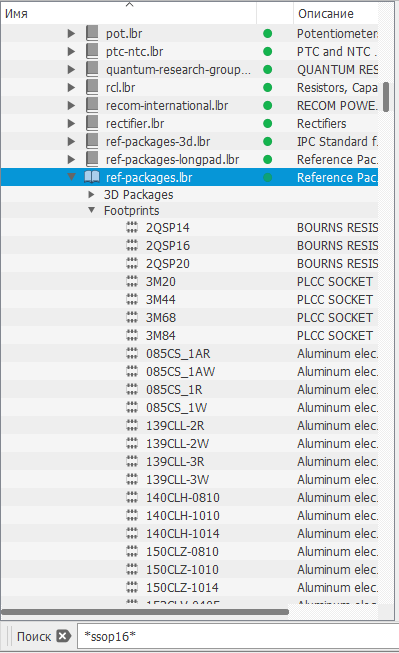Collapse the ref-packages.lbr library node

[x=72, y=177]
